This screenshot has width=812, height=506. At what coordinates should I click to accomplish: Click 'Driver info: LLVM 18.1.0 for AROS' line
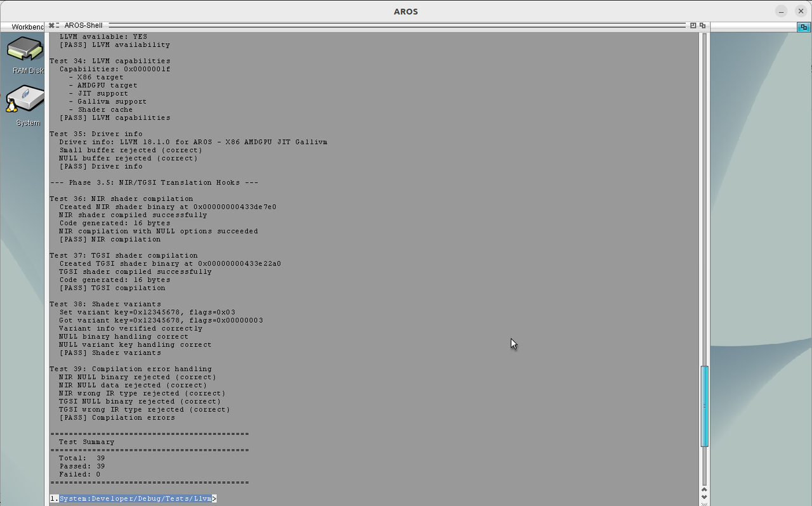(193, 142)
